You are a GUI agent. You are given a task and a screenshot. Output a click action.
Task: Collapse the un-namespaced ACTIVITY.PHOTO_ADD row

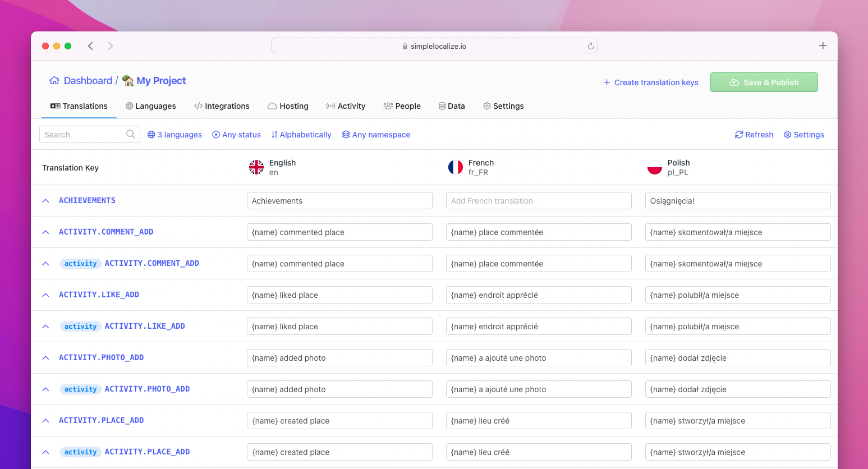[x=45, y=358]
